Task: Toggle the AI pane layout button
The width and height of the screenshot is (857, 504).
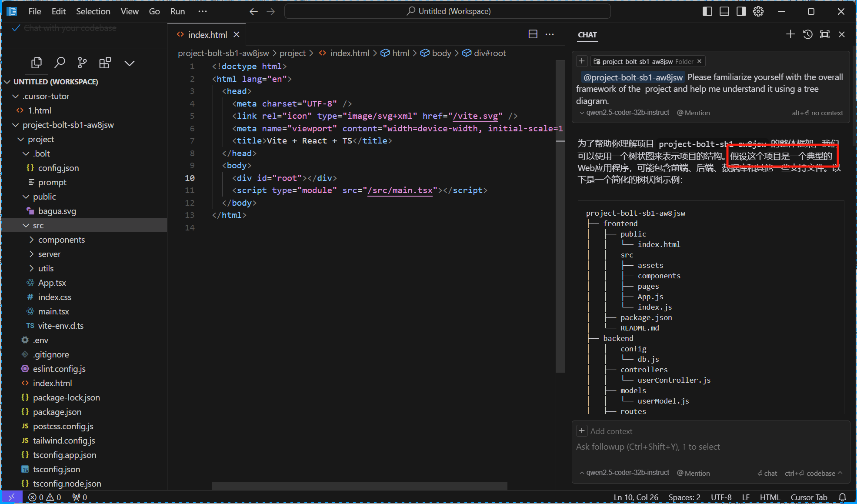Action: click(741, 11)
